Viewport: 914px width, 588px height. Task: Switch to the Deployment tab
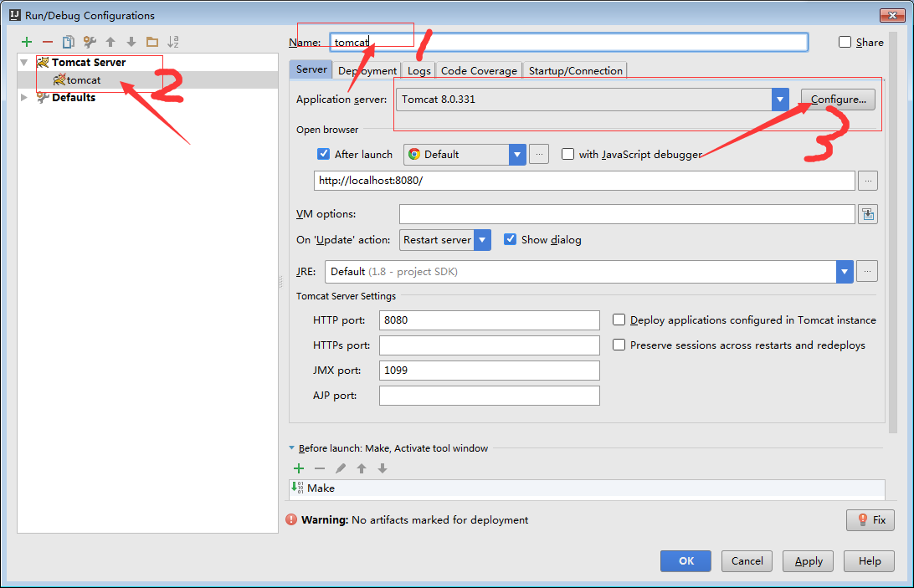367,70
